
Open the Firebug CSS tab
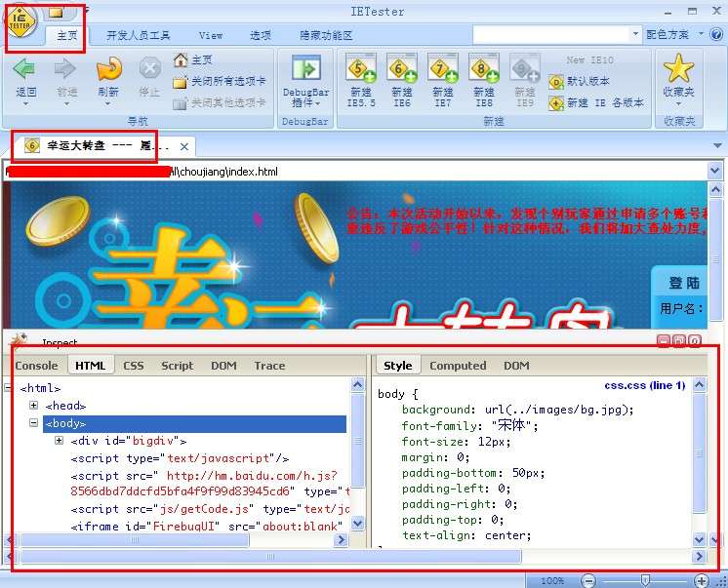pos(134,366)
